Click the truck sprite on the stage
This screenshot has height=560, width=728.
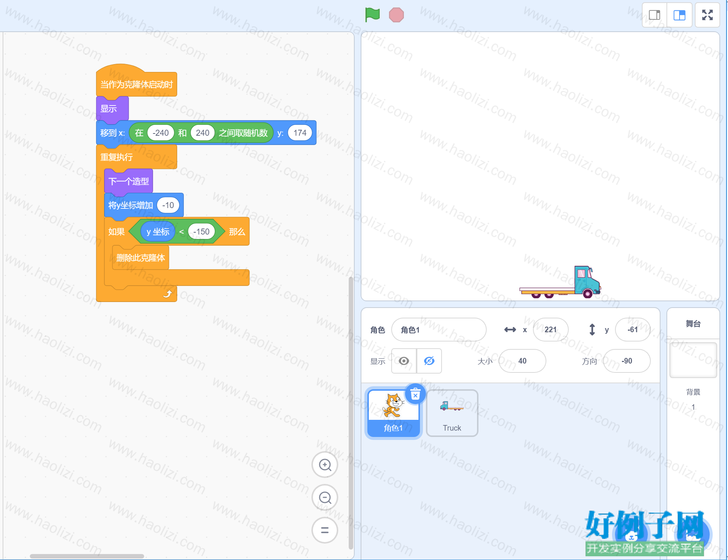tap(560, 282)
